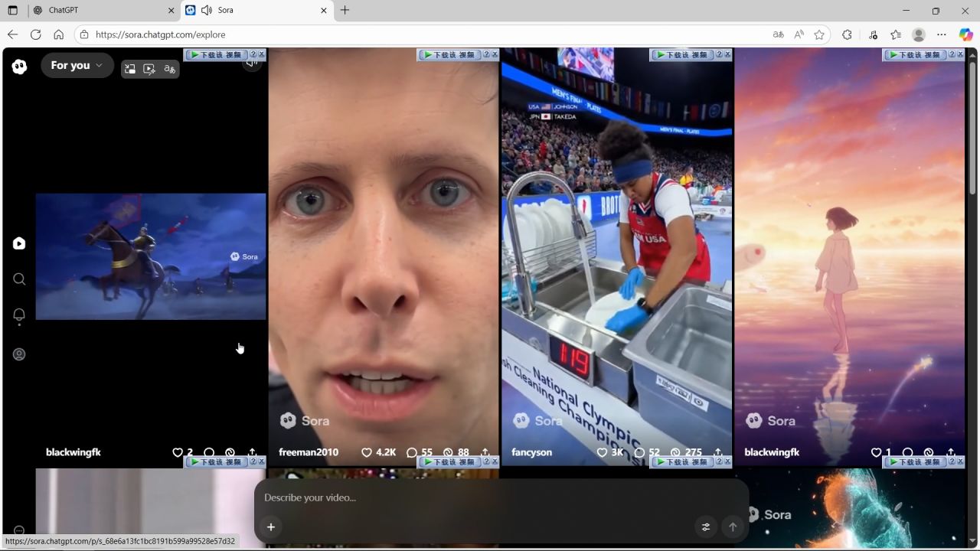Open a new browser tab
This screenshot has width=980, height=551.
click(x=345, y=11)
